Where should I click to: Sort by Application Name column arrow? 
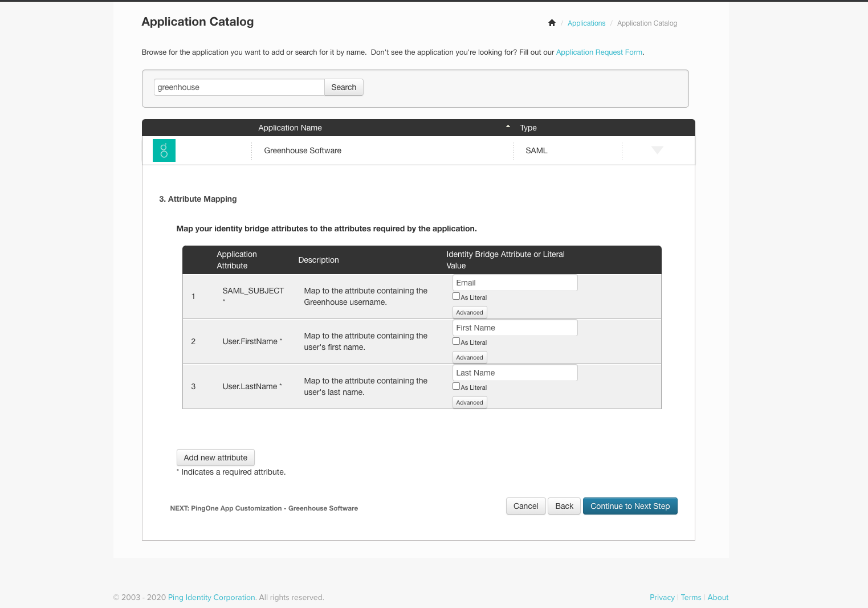(x=508, y=127)
